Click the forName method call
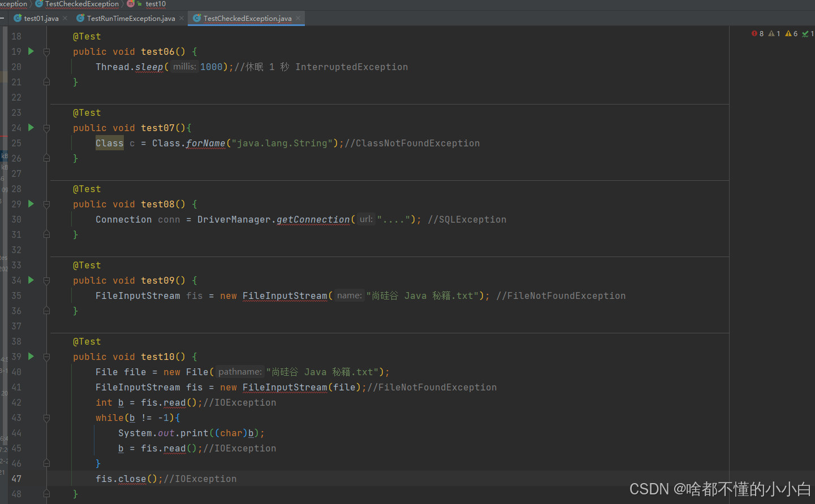 205,143
